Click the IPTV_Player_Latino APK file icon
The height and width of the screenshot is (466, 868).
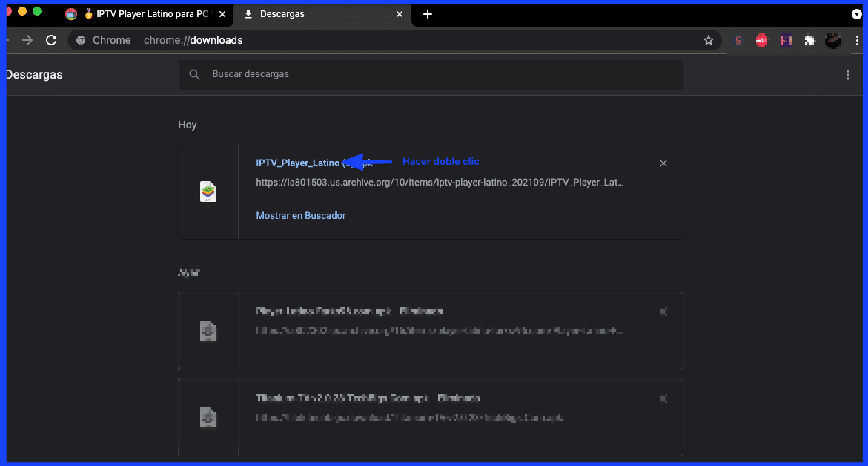coord(208,191)
